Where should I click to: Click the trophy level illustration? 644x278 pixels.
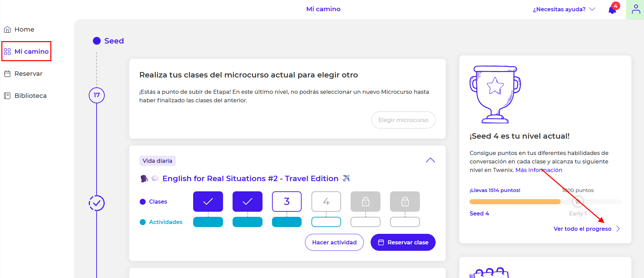[495, 94]
